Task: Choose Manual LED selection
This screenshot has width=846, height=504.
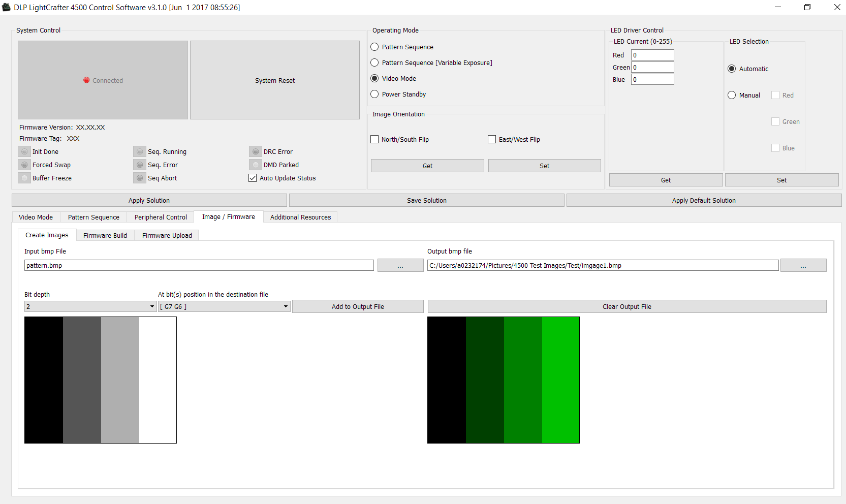Action: click(x=732, y=95)
